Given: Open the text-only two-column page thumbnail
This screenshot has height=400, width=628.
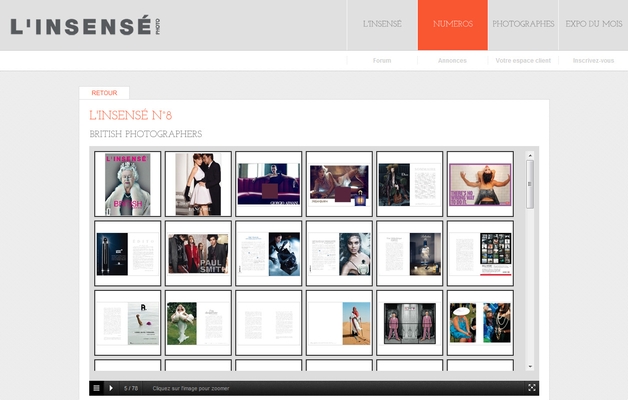Looking at the screenshot, I should [269, 323].
